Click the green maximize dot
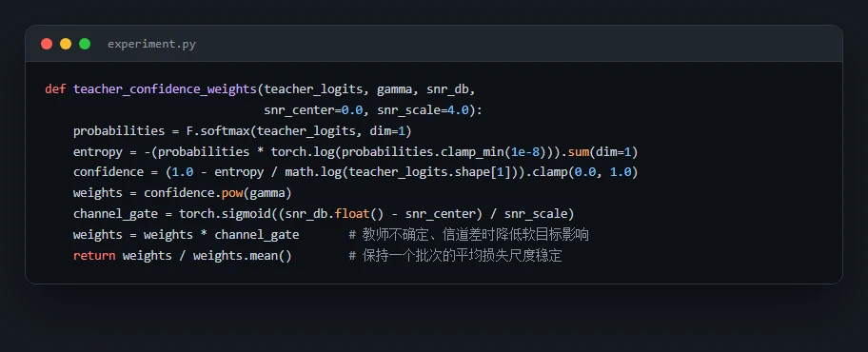The image size is (868, 352). pyautogui.click(x=85, y=44)
